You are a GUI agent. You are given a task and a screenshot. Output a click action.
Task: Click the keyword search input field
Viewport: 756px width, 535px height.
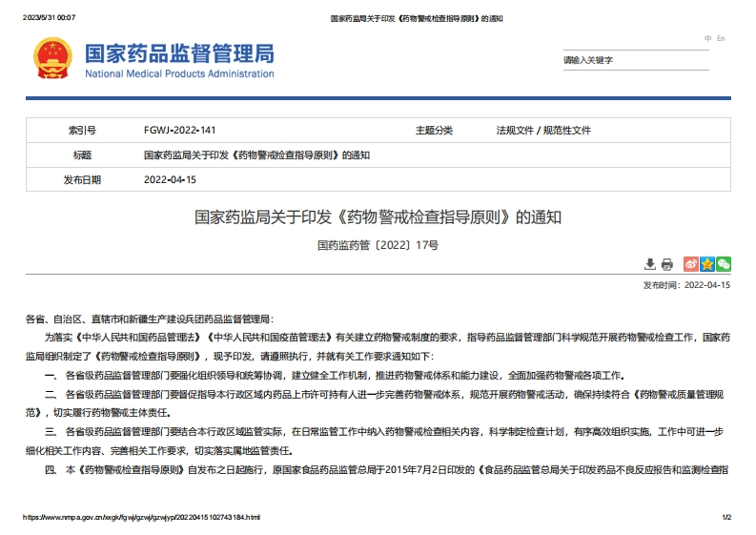coord(639,60)
